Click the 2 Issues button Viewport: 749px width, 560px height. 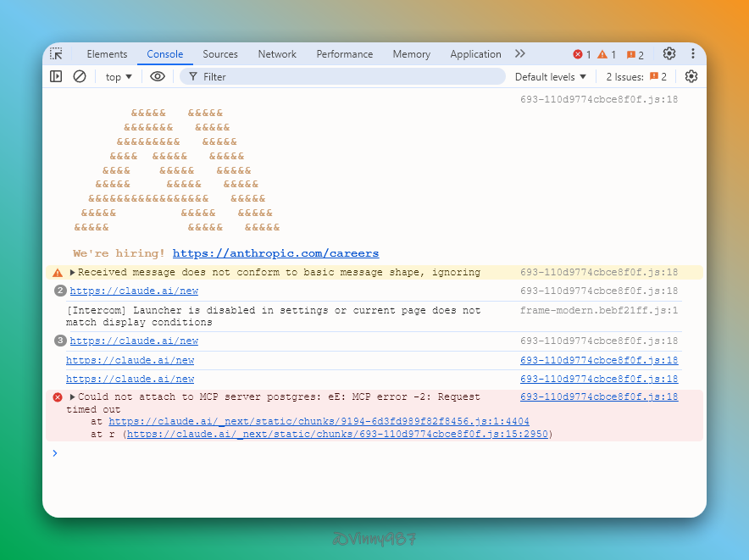[x=636, y=77]
